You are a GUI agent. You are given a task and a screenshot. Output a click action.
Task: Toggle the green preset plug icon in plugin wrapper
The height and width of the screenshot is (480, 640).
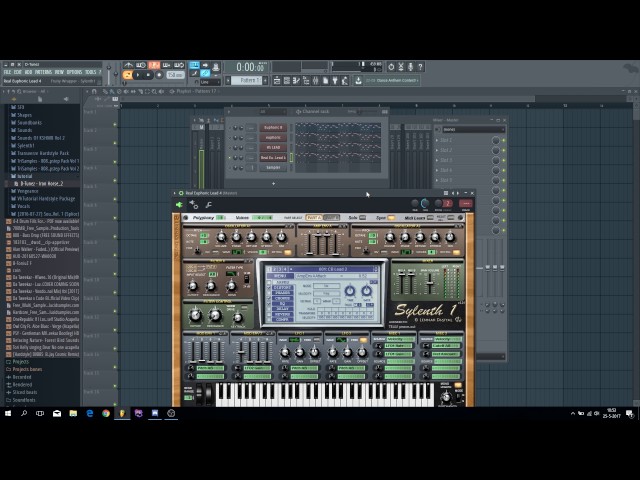179,205
